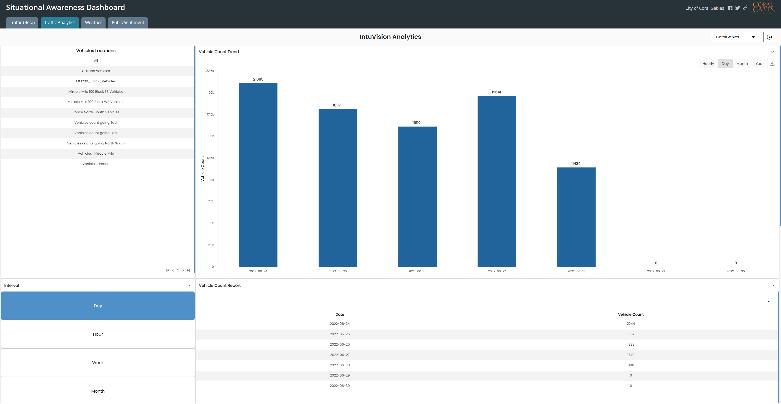Switch to the first dashboard tab
Image resolution: width=781 pixels, height=404 pixels.
click(x=22, y=23)
